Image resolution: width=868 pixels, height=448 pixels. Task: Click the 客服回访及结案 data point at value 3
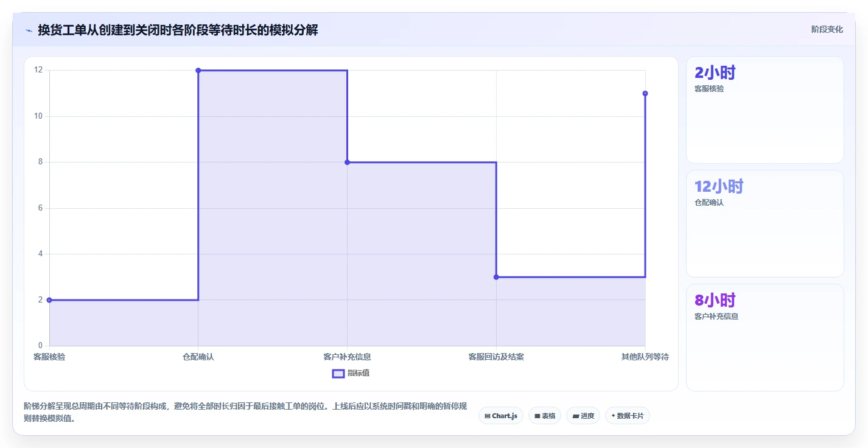(496, 277)
